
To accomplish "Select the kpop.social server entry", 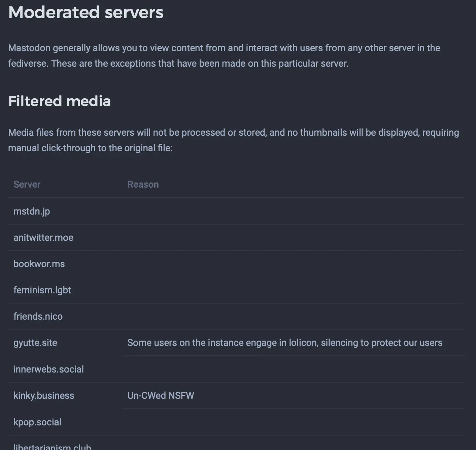I will click(37, 422).
